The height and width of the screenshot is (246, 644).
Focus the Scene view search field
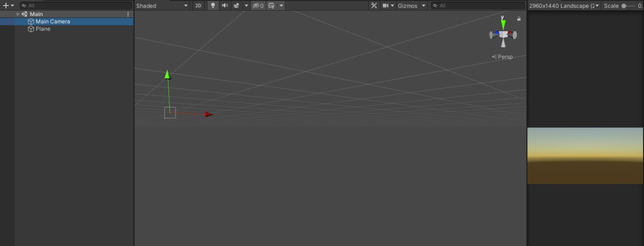pos(478,6)
